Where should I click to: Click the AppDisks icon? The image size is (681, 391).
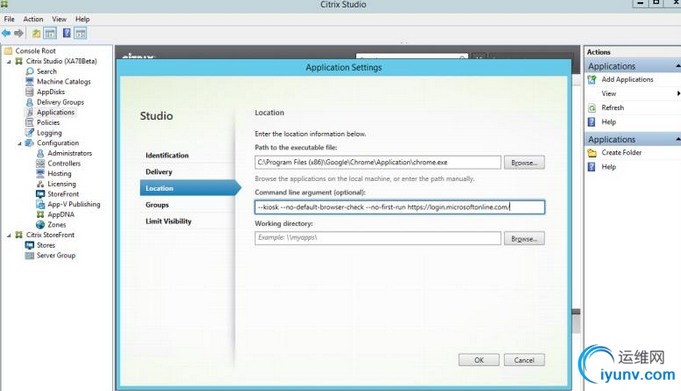pos(30,92)
